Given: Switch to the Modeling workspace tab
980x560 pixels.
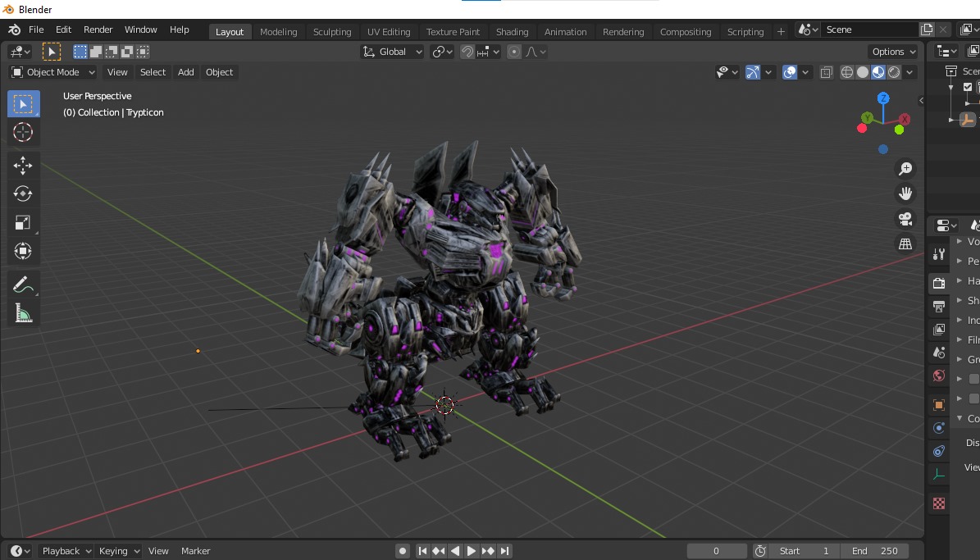Looking at the screenshot, I should click(x=278, y=32).
